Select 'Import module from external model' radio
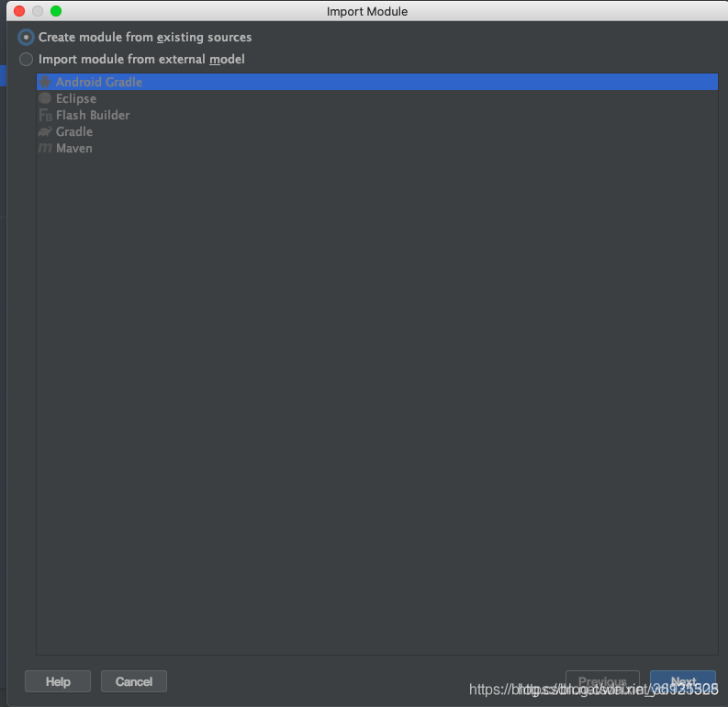The width and height of the screenshot is (728, 707). (26, 60)
